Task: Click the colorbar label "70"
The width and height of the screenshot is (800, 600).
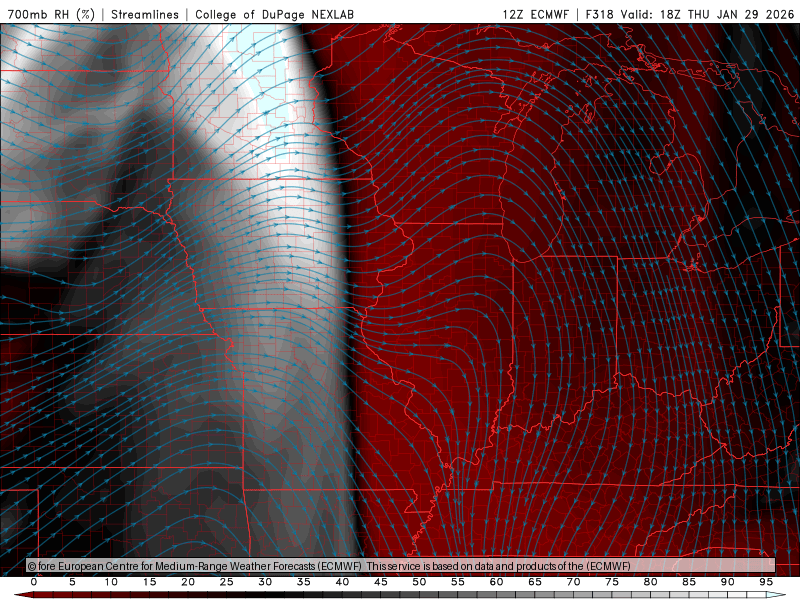Action: (573, 582)
